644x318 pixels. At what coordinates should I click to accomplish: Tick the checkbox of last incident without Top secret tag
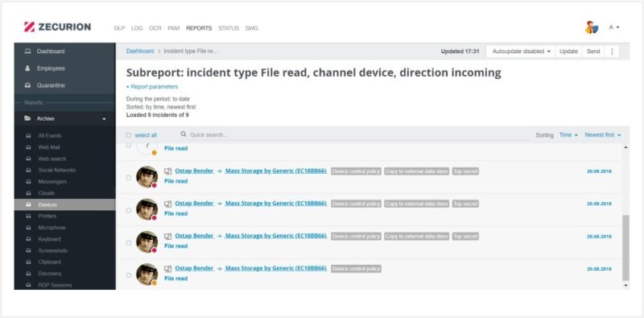coord(129,275)
